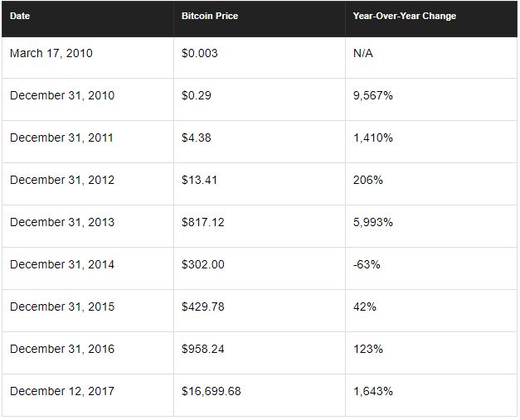Click the N/A change cell

click(x=364, y=53)
